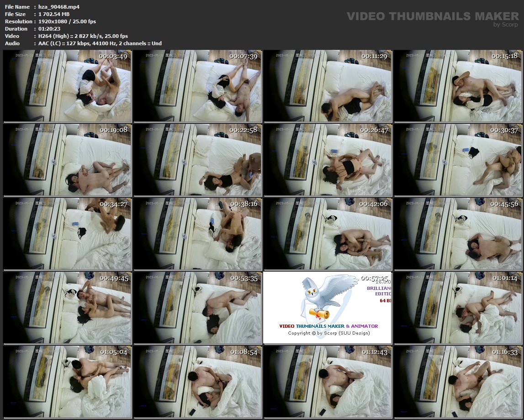Pick the thumbnail timestamped 00:38:16
524x420 pixels.
tap(197, 234)
